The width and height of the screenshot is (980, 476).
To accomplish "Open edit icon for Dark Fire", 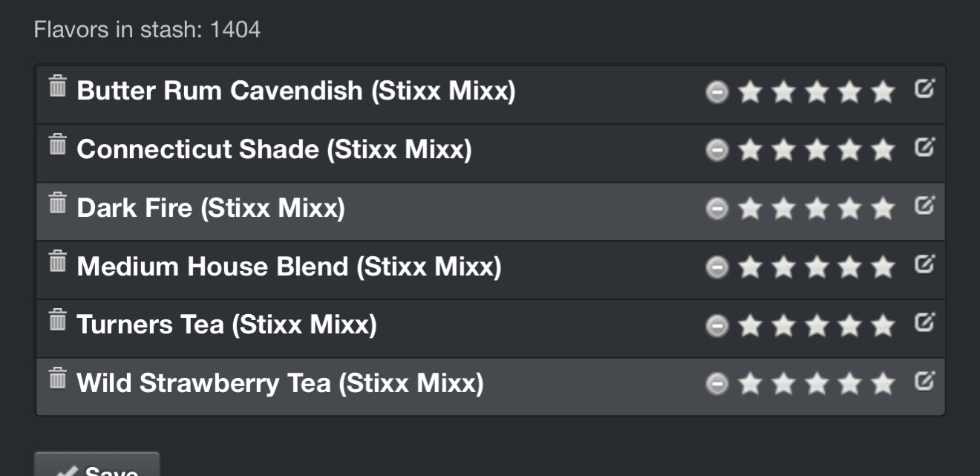I will pyautogui.click(x=924, y=205).
